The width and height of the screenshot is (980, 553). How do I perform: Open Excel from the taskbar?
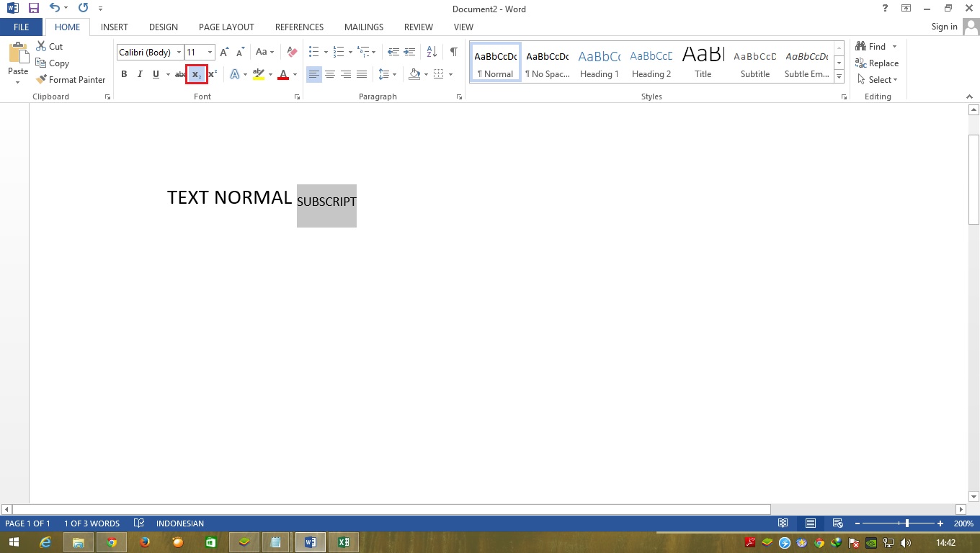pyautogui.click(x=344, y=541)
